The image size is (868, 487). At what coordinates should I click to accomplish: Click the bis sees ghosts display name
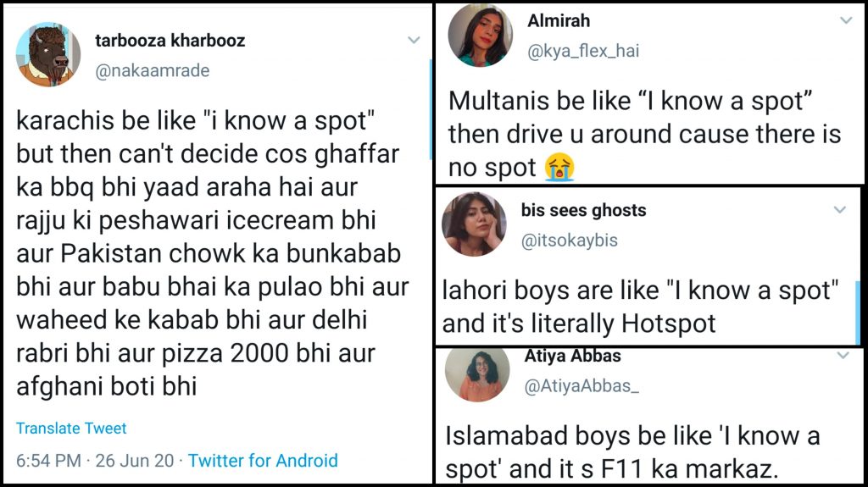(583, 210)
